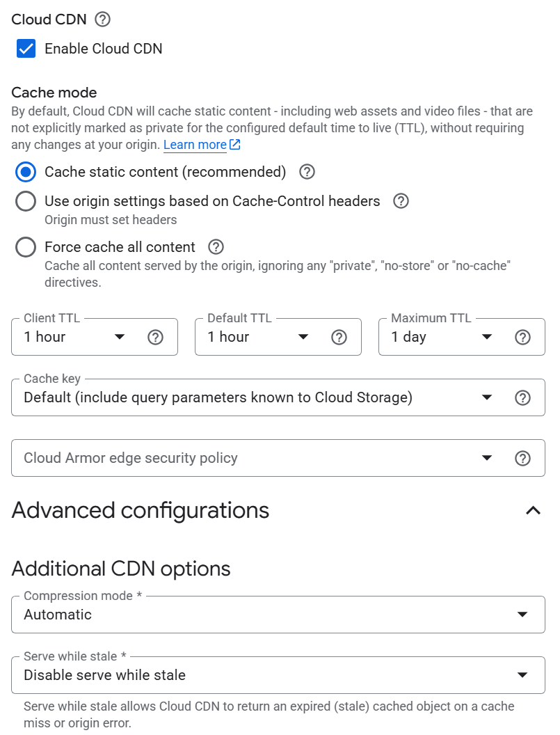Screen dimensions: 560x735
Task: Show help for Maximum TTL field
Action: point(522,337)
